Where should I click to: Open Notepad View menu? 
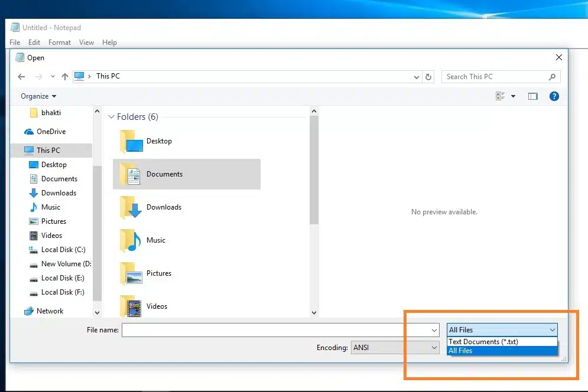point(86,43)
